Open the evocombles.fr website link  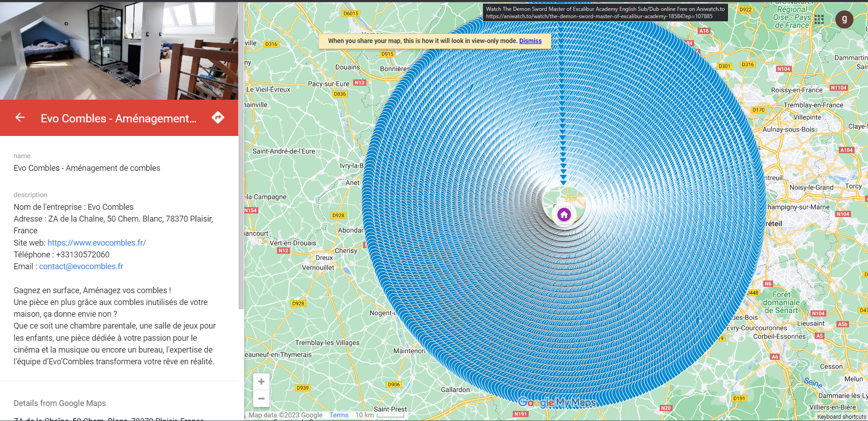click(96, 243)
